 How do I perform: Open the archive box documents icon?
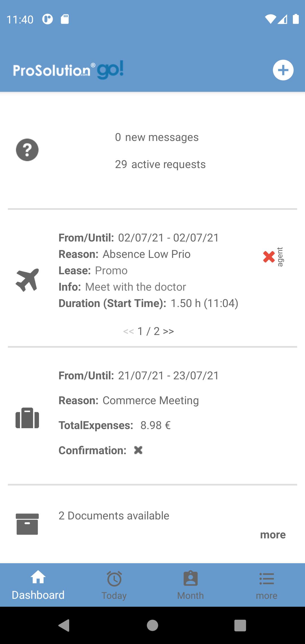27,524
